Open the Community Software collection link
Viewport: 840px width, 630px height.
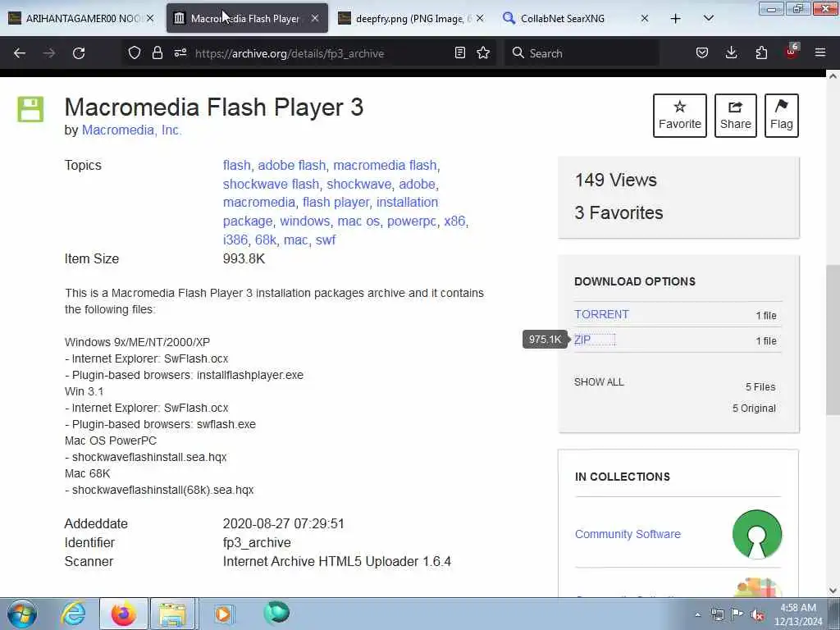(x=628, y=534)
